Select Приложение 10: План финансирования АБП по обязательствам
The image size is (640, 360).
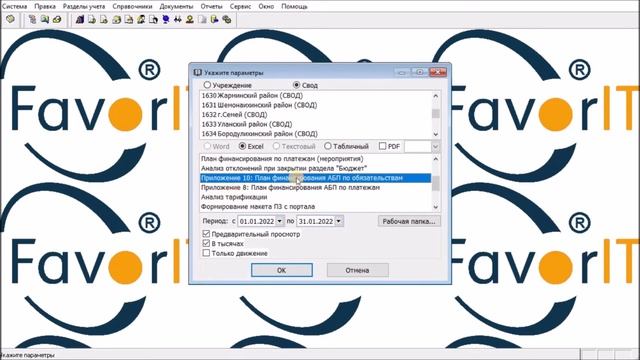(316, 178)
